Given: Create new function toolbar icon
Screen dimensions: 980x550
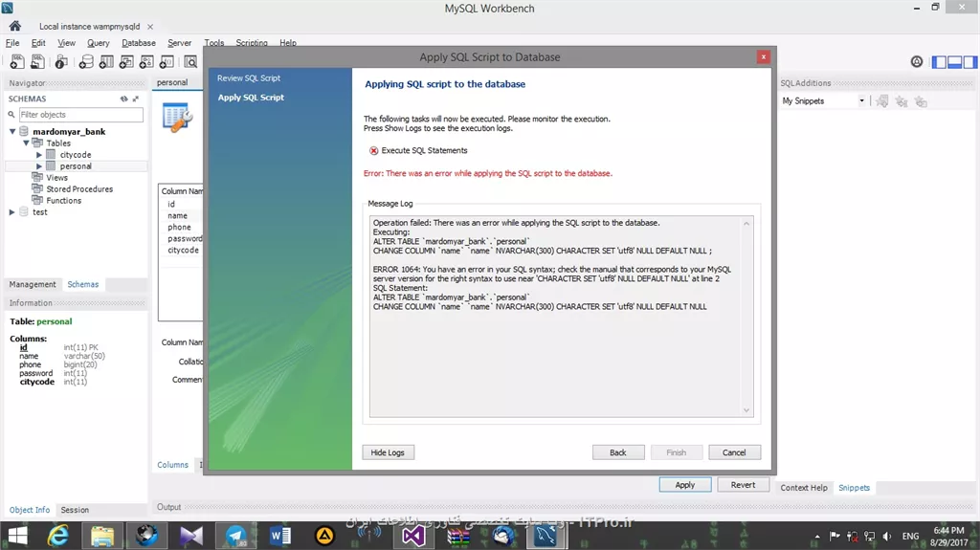Looking at the screenshot, I should 167,61.
